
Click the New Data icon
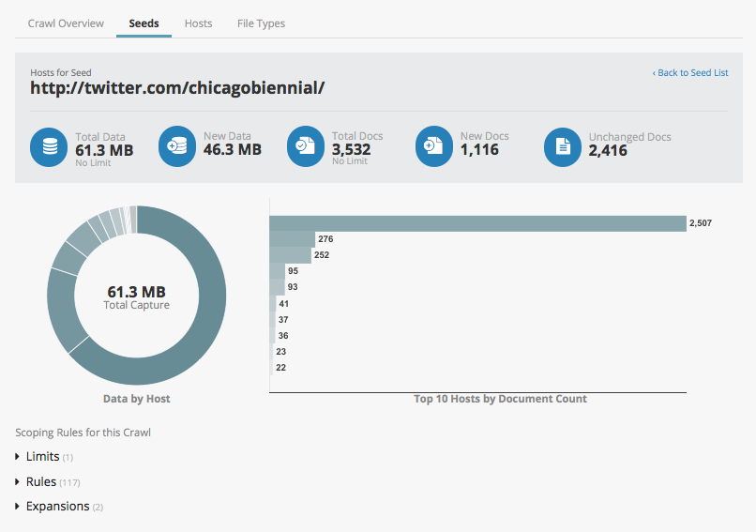(x=177, y=147)
